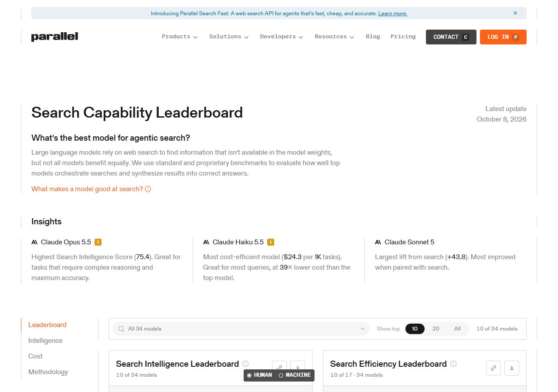Viewport: 558px width, 392px height.
Task: Open the Pricing page
Action: point(403,37)
